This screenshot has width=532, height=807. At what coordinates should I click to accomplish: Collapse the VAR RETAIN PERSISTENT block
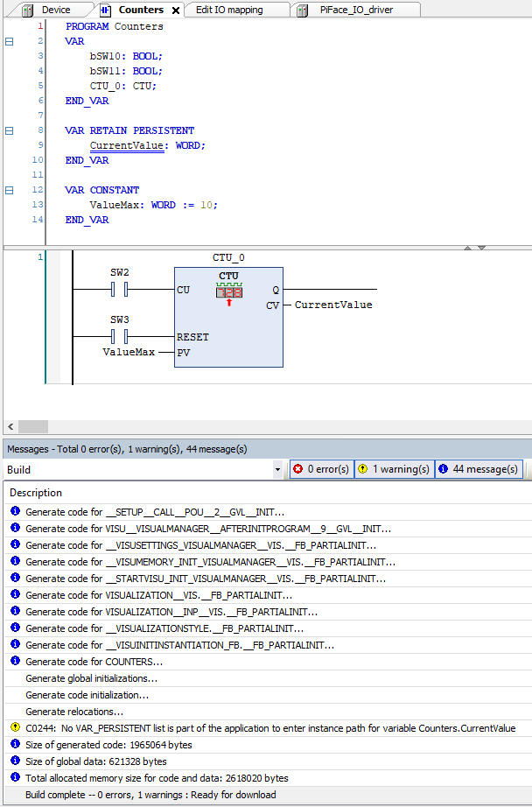click(9, 130)
